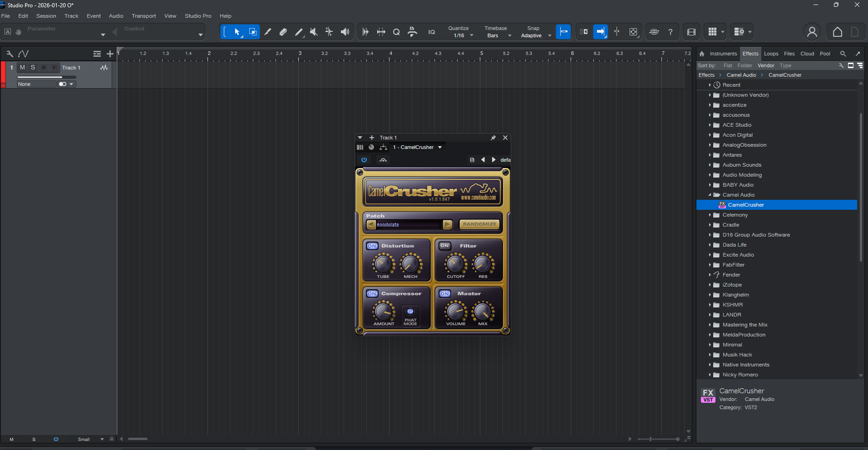
Task: Toggle the Filter ON switch
Action: coord(445,246)
